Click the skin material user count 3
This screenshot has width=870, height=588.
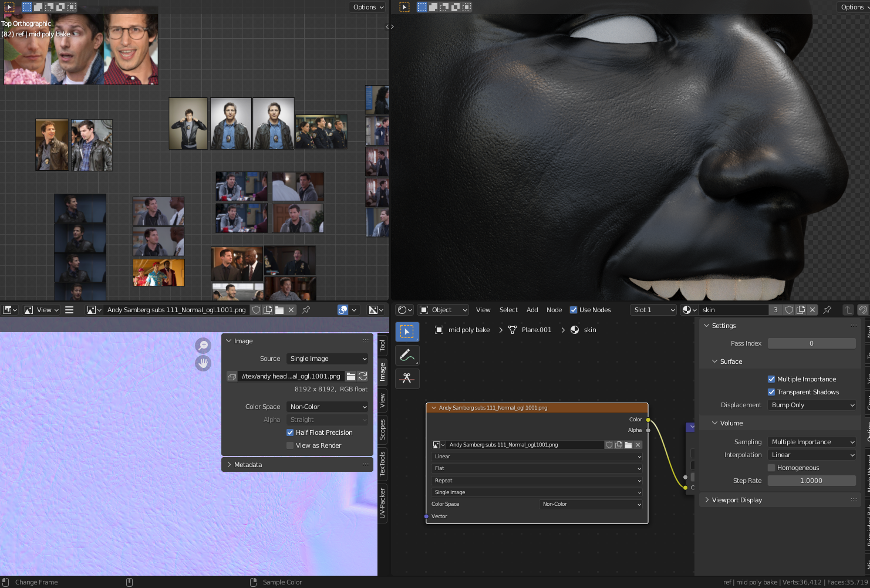(775, 310)
